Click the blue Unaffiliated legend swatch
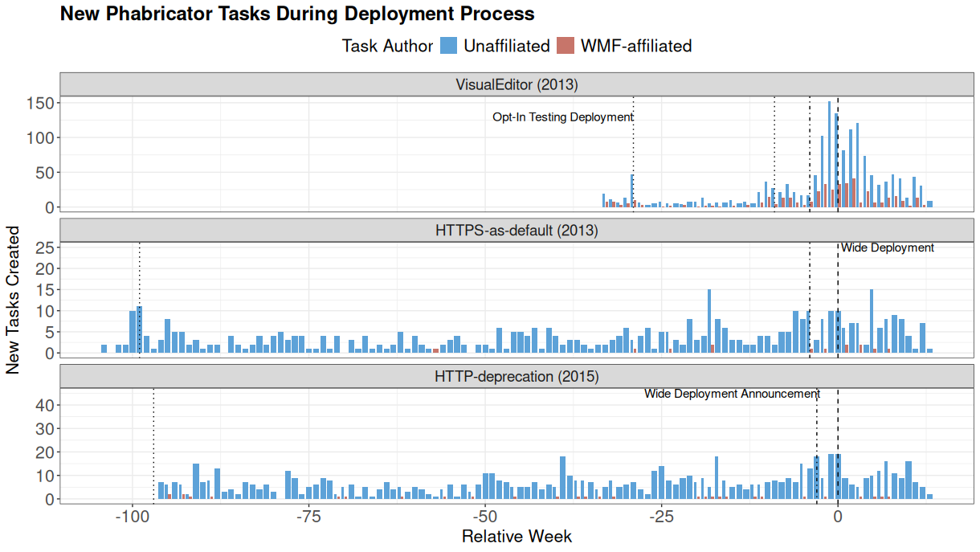980x552 pixels. coord(449,46)
